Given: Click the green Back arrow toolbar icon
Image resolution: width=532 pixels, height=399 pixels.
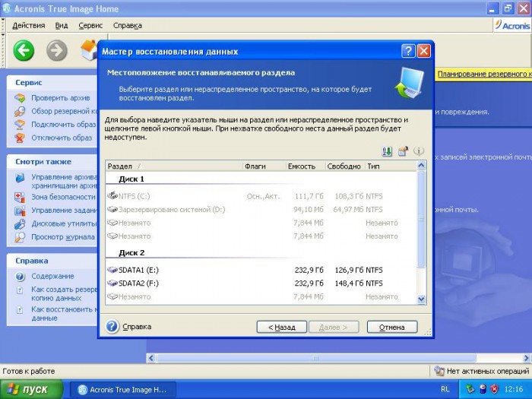Looking at the screenshot, I should pos(24,51).
